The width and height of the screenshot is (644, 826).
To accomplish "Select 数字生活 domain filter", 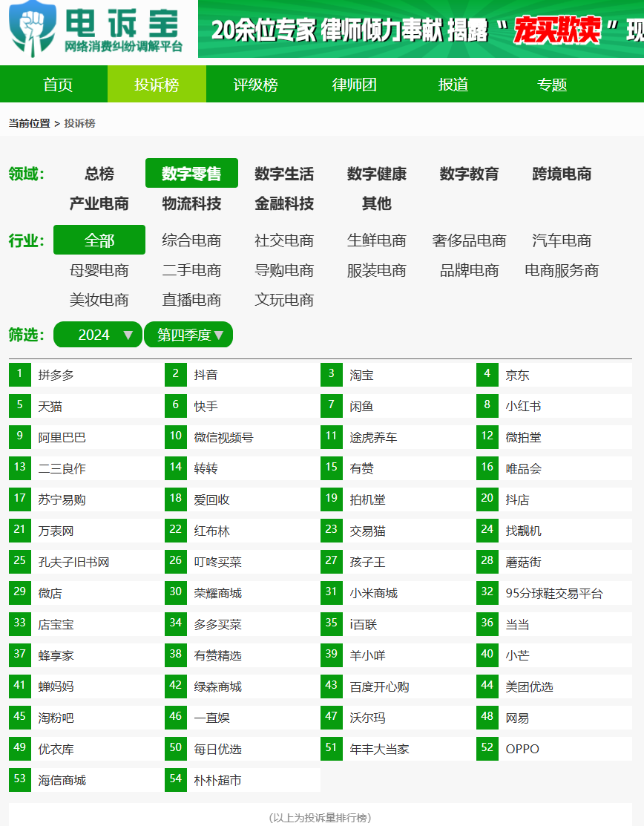I will 284,174.
